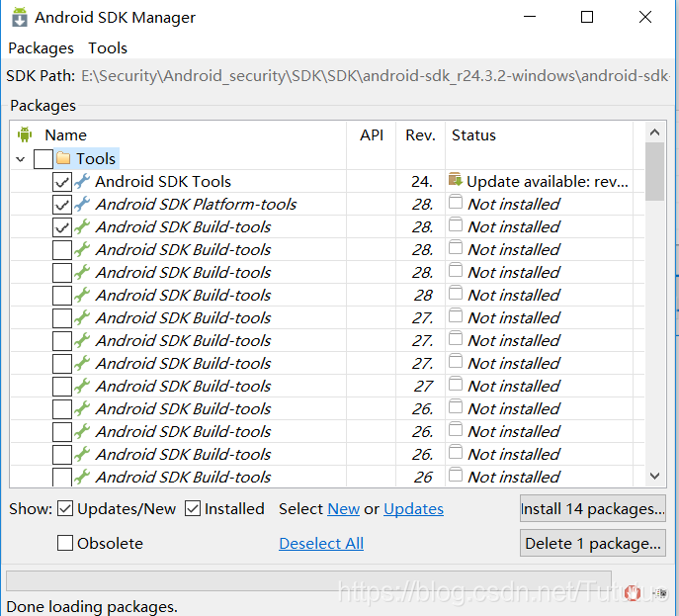The image size is (679, 616).
Task: Uncheck the Android SDK Tools checkbox
Action: [62, 182]
